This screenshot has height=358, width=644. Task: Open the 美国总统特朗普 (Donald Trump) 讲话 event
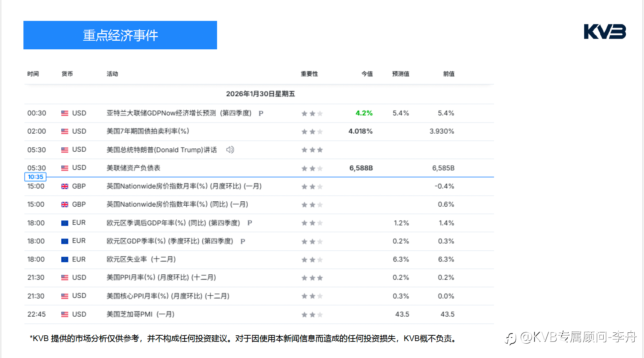click(162, 150)
